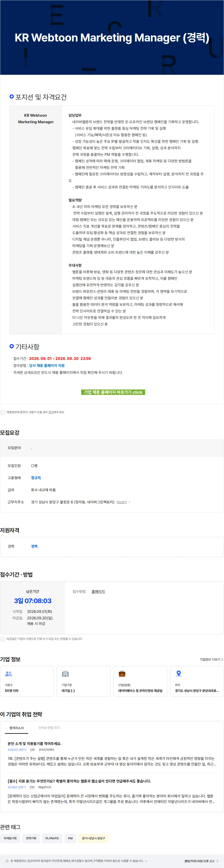This screenshot has width=224, height=868.
Task: Click the briefcase icon in 산업(업종) card
Action: [x=122, y=674]
